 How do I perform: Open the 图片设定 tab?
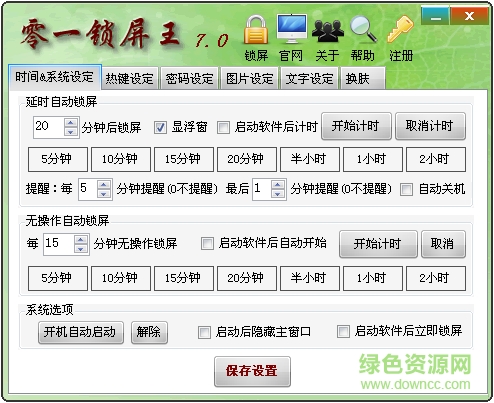click(x=249, y=79)
